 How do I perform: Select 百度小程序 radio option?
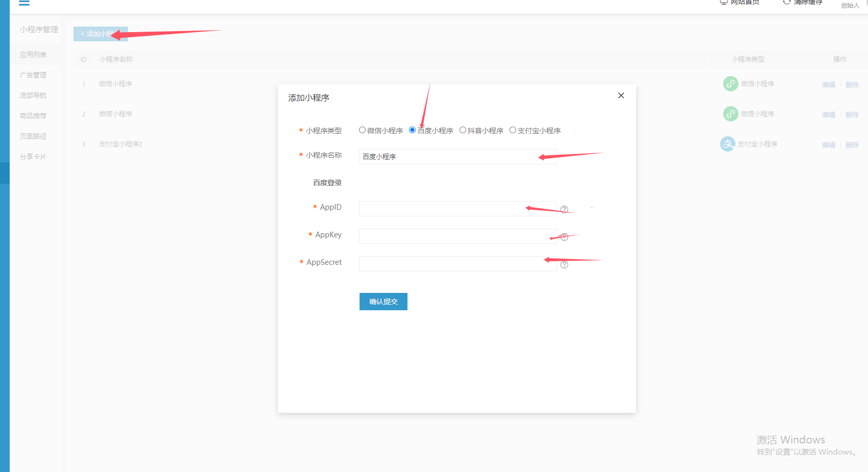tap(412, 130)
